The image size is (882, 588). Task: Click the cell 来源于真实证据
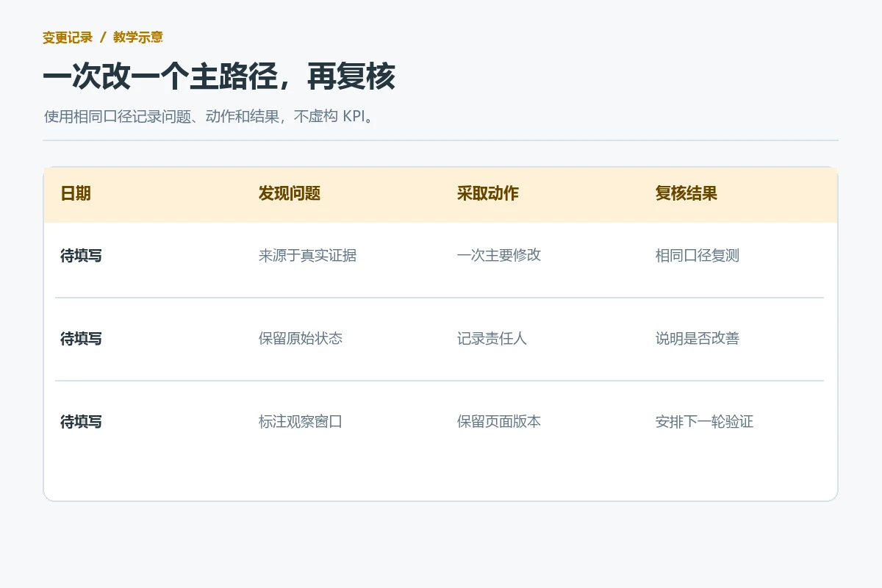[308, 256]
